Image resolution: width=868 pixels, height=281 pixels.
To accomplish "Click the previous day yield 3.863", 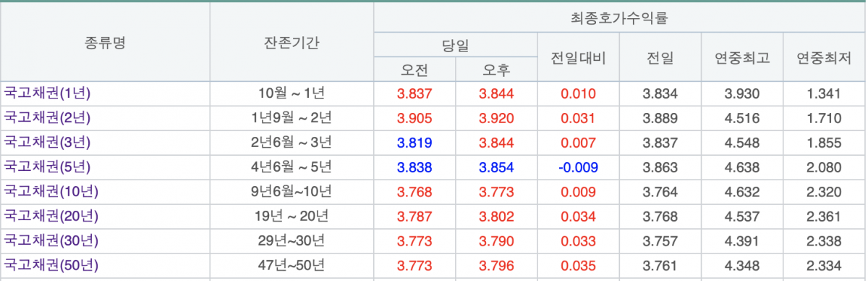I will tap(660, 167).
